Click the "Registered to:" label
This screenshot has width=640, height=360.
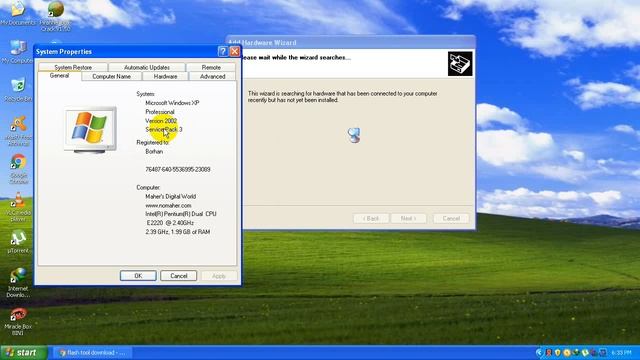pyautogui.click(x=153, y=142)
